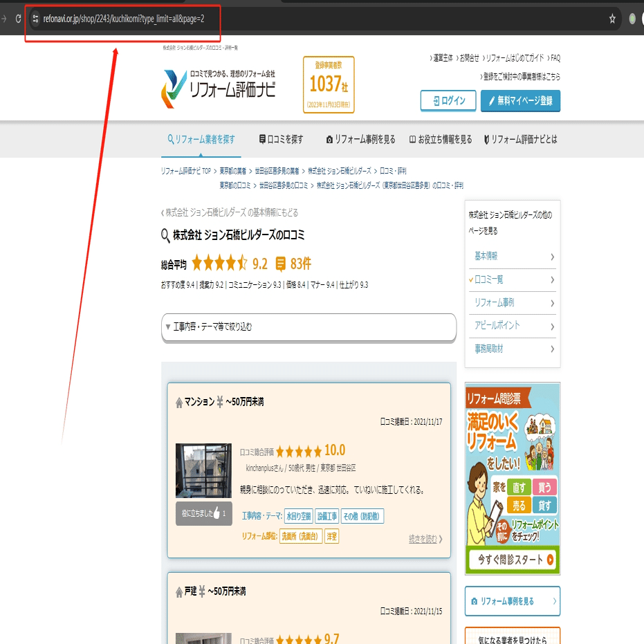Click その他 (防犯他) tag
Viewport: 644px width, 644px height.
pyautogui.click(x=362, y=516)
